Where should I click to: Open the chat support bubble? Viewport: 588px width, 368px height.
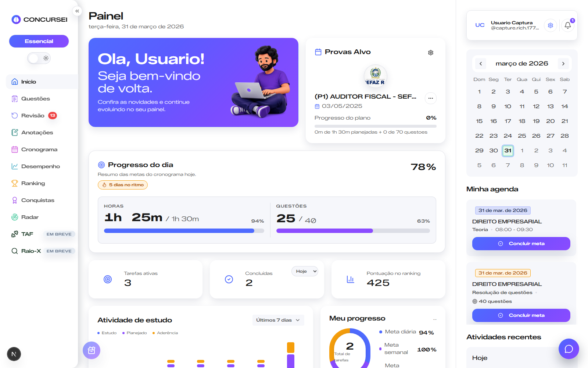(569, 348)
